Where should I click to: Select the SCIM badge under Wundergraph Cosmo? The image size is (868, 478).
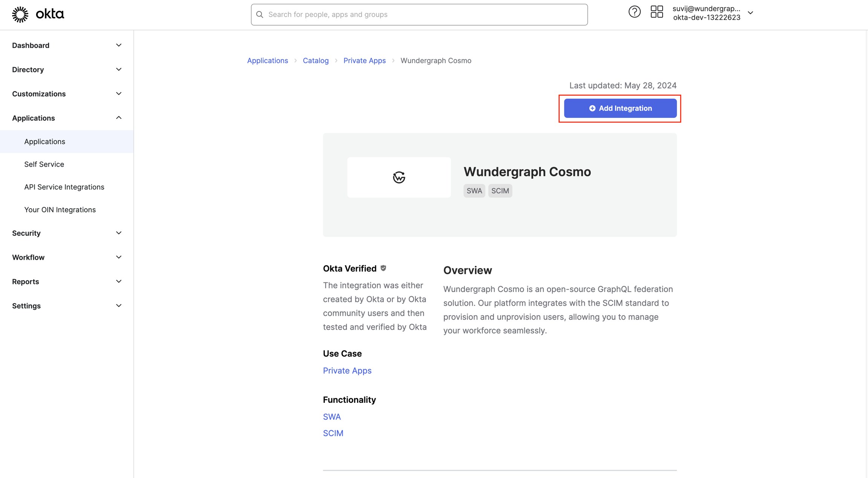point(500,190)
